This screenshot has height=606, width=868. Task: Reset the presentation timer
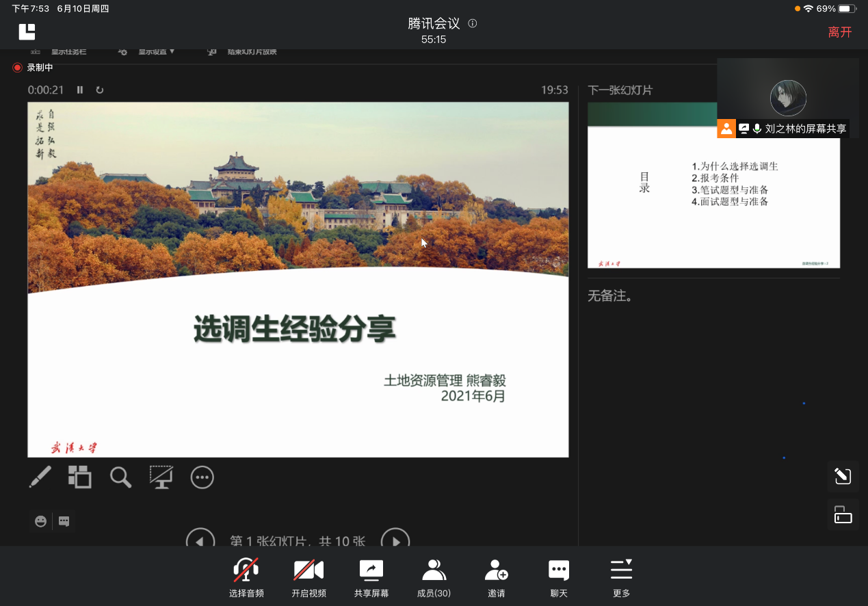coord(100,90)
